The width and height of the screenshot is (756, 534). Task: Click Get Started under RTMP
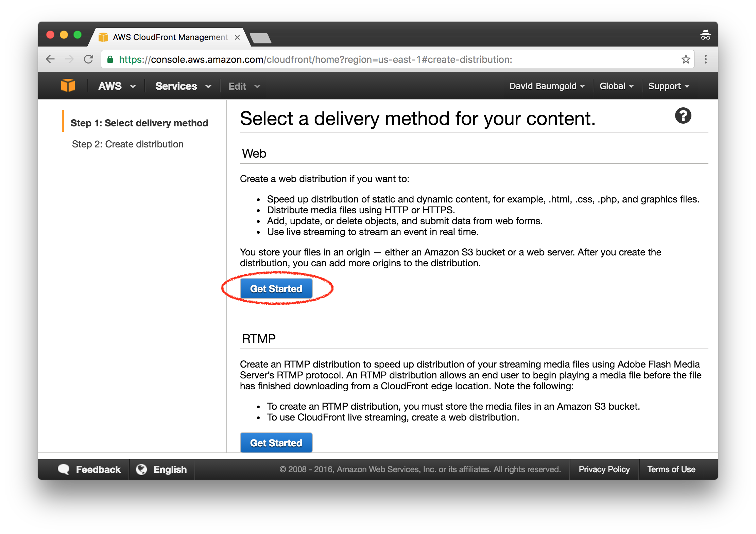point(276,443)
